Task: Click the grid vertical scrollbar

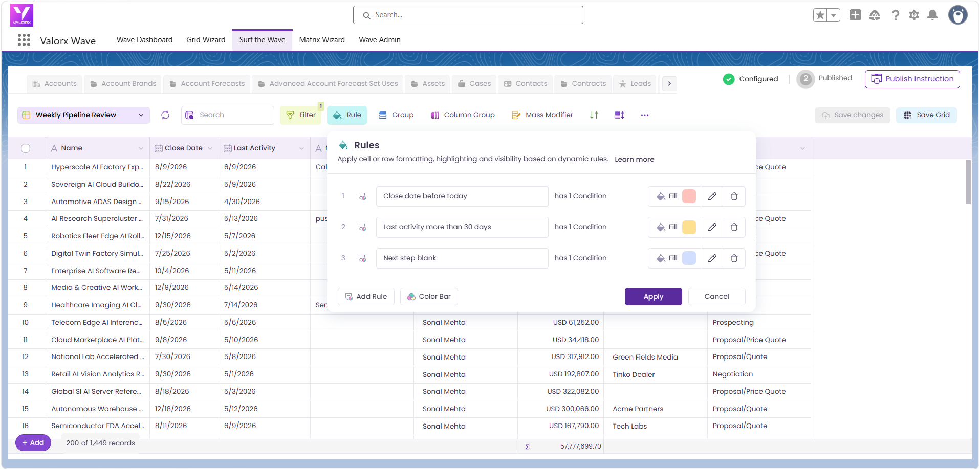Action: point(968,183)
